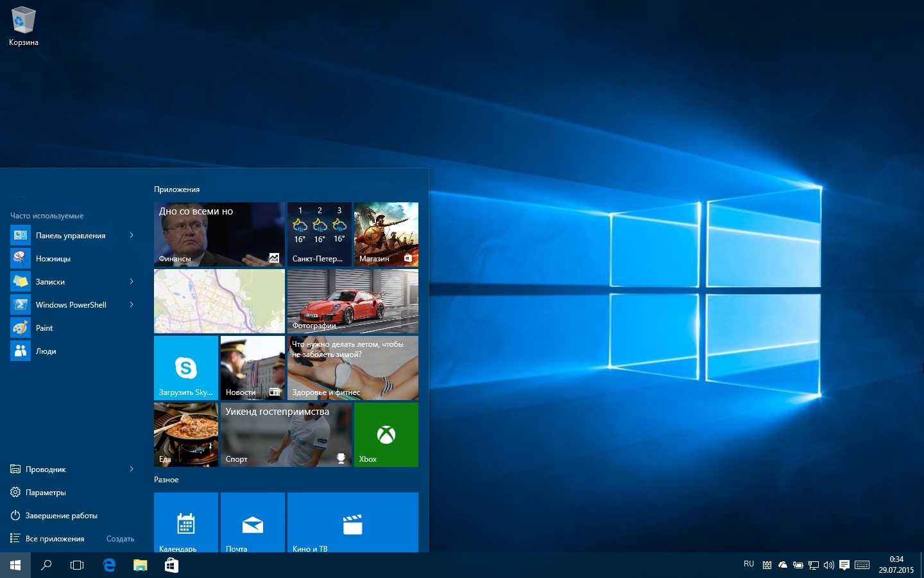Click the Создать link beside Все приложения
This screenshot has width=924, height=578.
tap(120, 539)
